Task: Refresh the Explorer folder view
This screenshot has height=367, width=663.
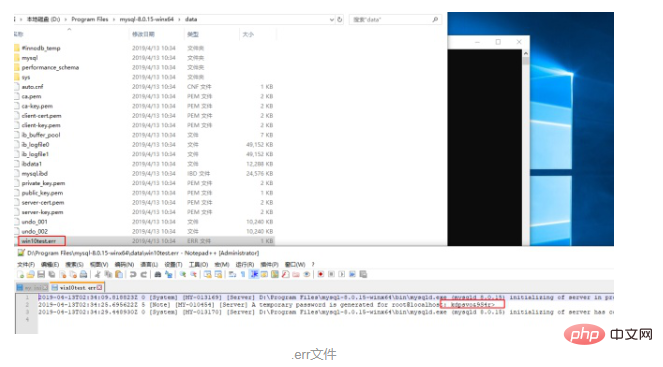Action: coord(340,19)
